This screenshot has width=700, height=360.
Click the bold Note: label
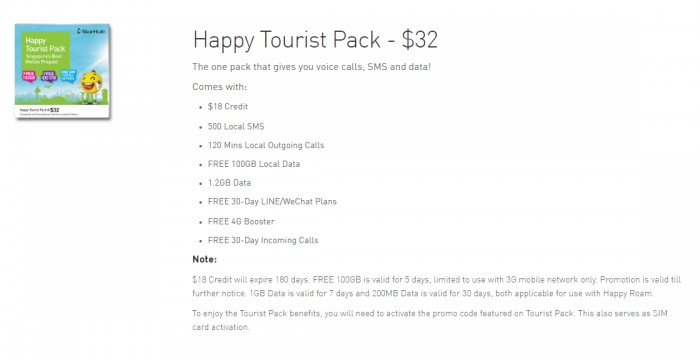(204, 260)
